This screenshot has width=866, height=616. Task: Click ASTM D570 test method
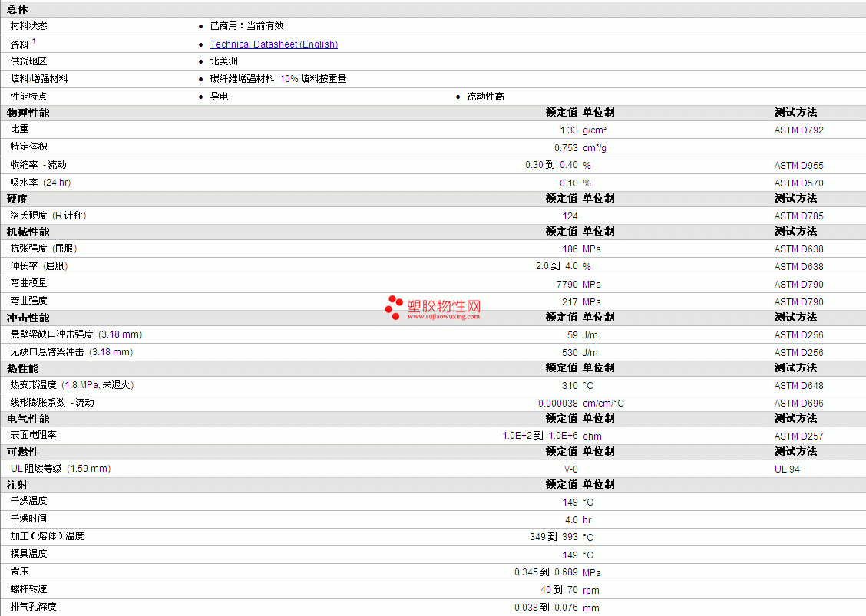798,183
